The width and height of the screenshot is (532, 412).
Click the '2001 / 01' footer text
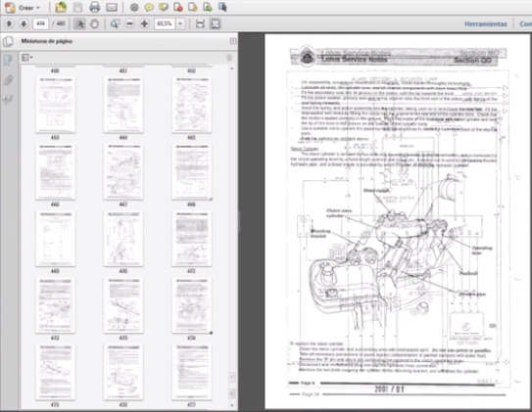pos(390,389)
